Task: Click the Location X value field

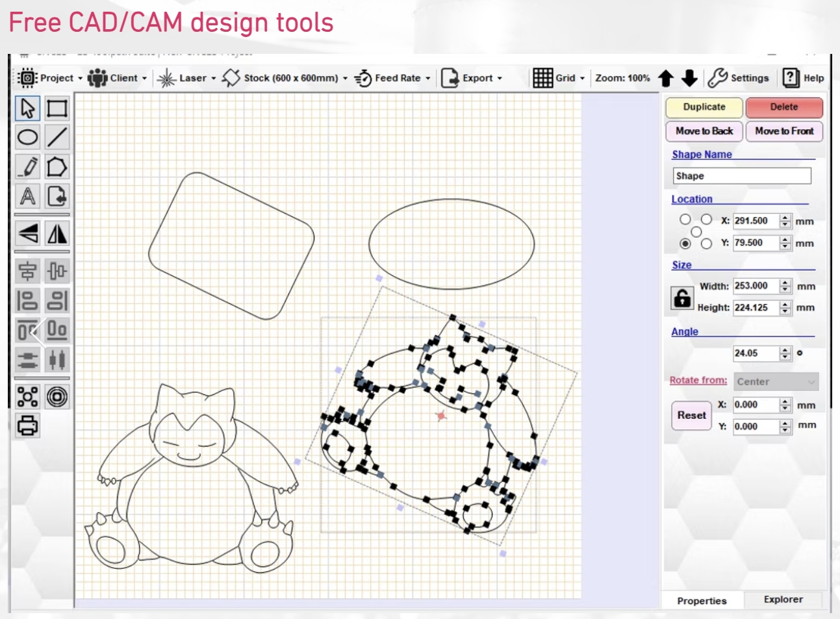Action: pyautogui.click(x=756, y=221)
